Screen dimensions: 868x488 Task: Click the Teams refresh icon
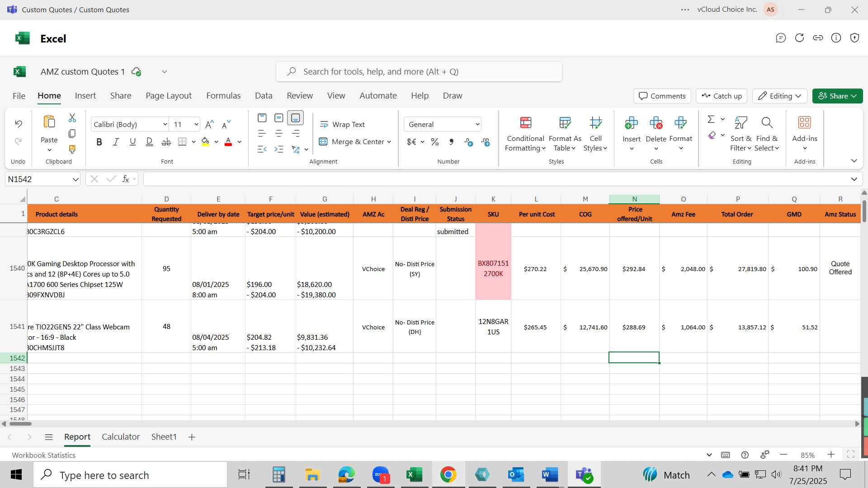(x=799, y=38)
